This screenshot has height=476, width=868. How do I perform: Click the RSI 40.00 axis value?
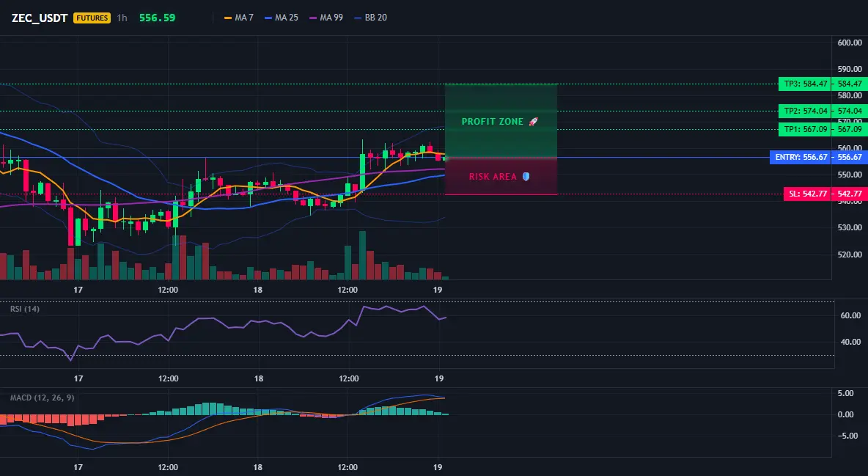click(x=851, y=342)
